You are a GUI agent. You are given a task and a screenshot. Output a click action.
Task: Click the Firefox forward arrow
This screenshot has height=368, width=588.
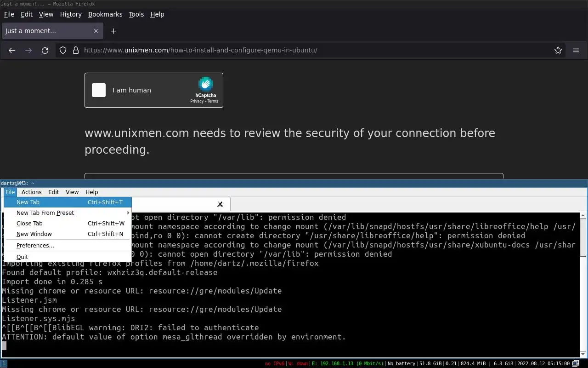[28, 50]
